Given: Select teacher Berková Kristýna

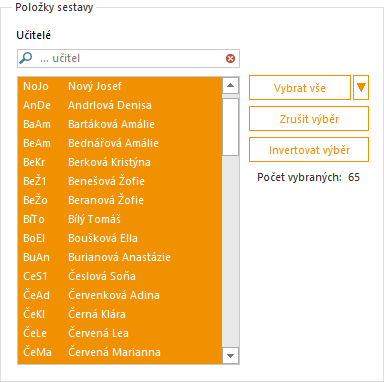Looking at the screenshot, I should [x=120, y=162].
